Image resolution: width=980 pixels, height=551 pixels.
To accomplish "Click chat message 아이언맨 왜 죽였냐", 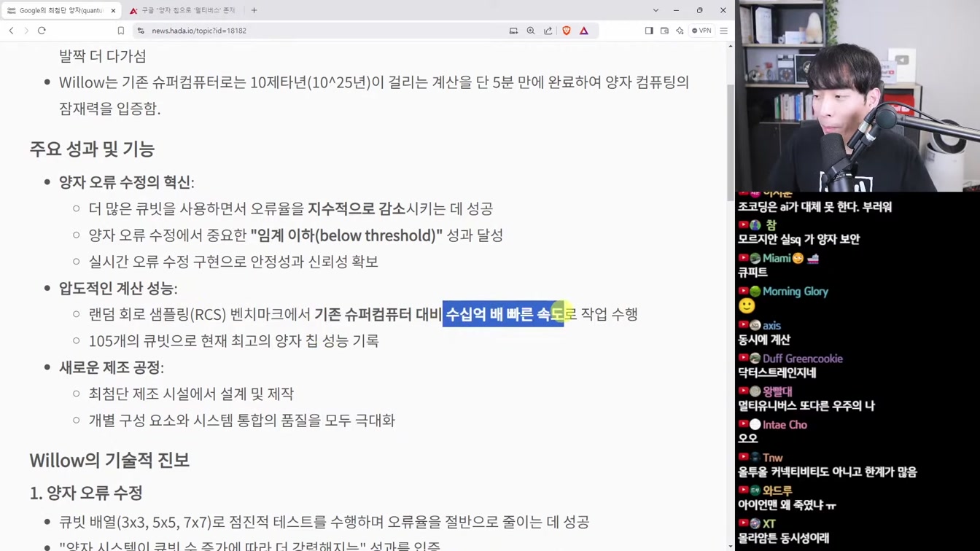I will (x=787, y=505).
